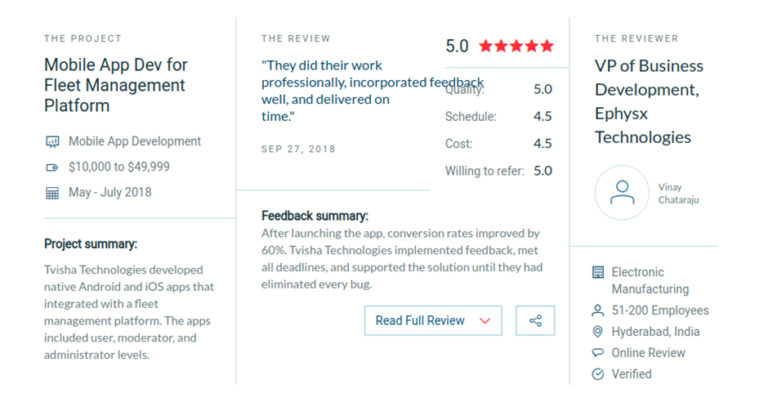
Task: Click the Hyderabad location pin icon
Action: (598, 332)
